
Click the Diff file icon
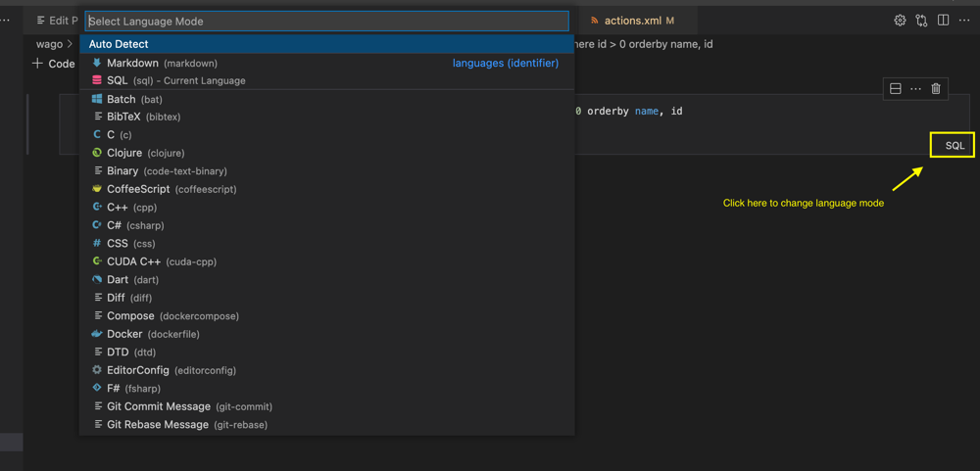tap(97, 298)
